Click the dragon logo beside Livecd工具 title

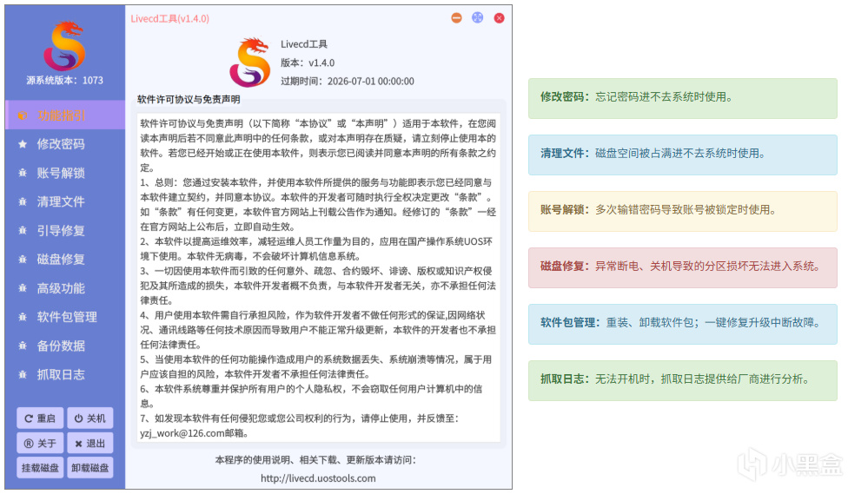[250, 63]
